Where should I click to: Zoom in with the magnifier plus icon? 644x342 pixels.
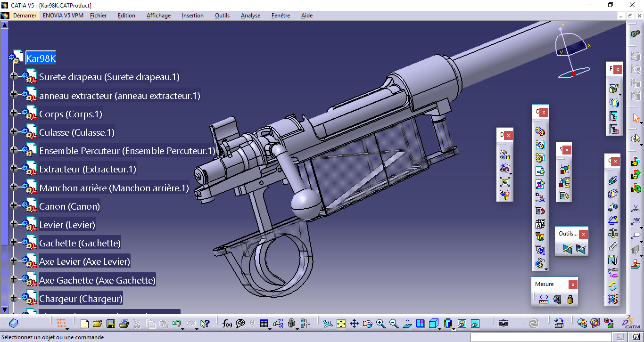point(381,324)
